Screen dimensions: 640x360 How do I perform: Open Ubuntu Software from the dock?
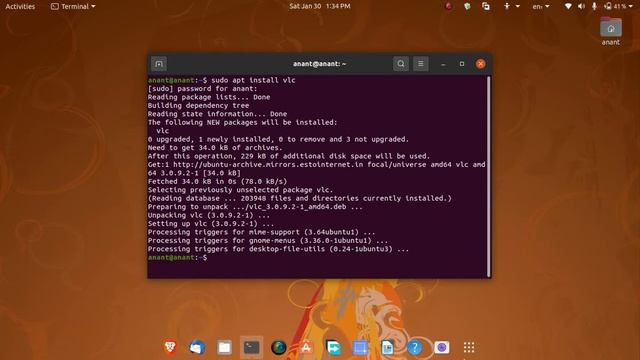pos(306,347)
